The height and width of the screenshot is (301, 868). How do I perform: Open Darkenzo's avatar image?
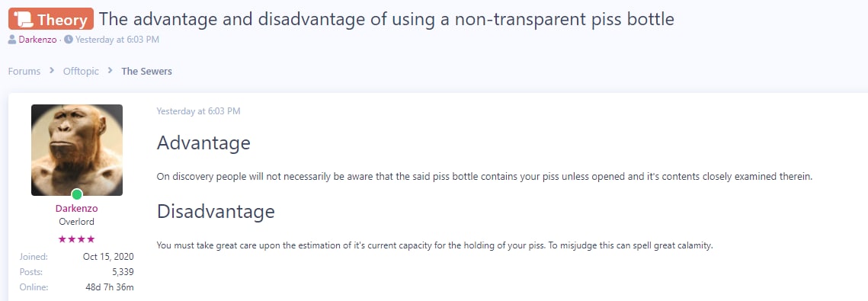coord(77,150)
